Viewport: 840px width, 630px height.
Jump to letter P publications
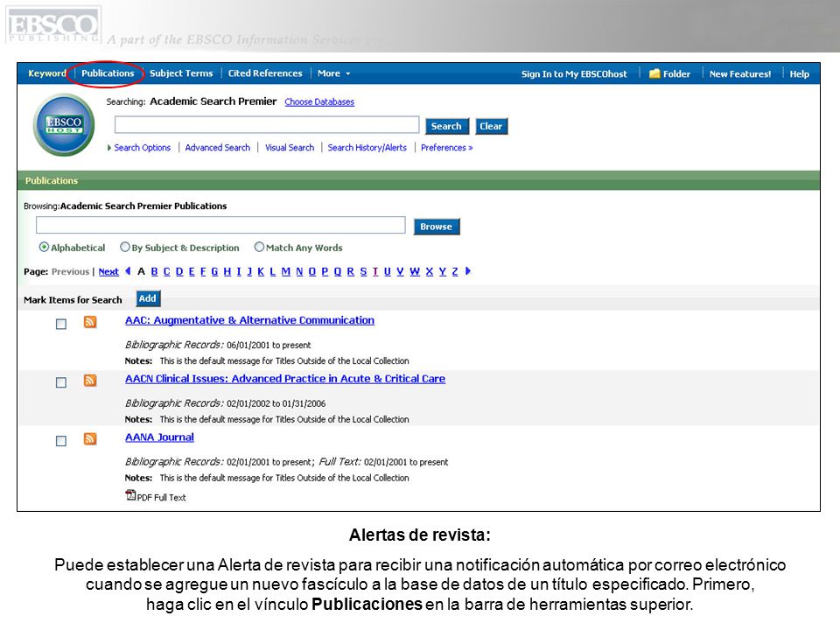(x=325, y=271)
